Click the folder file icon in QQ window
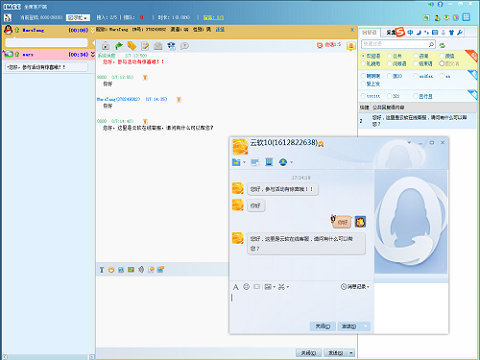This screenshot has width=480, height=360. (236, 162)
